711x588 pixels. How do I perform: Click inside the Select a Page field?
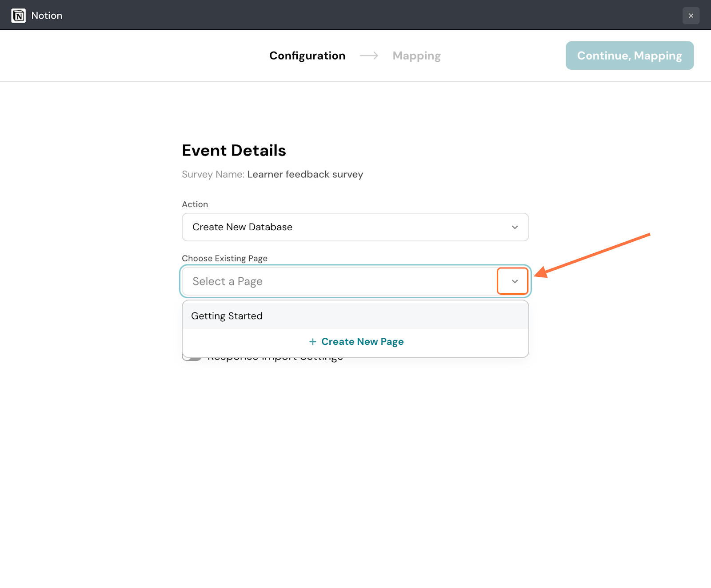(338, 281)
